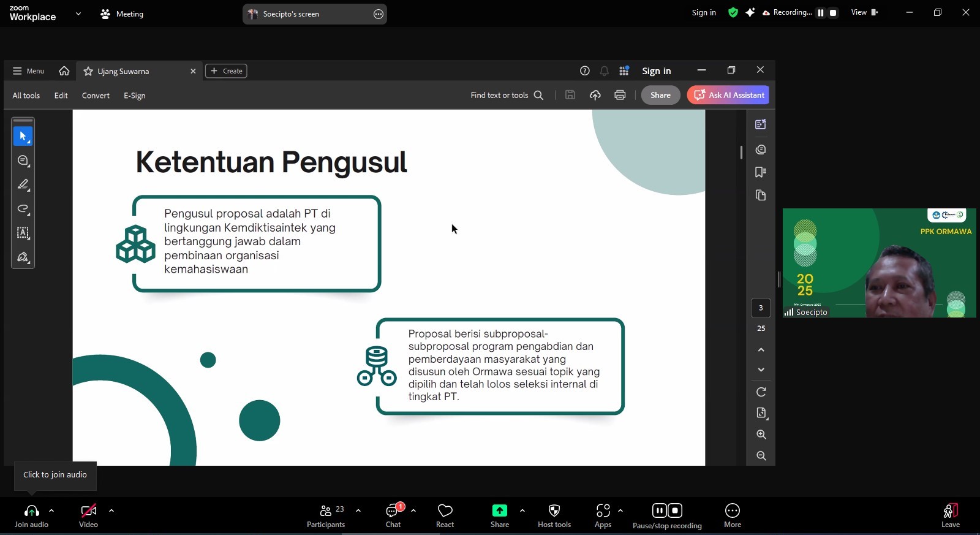The image size is (980, 535).
Task: Pick the freehand draw lasso tool
Action: 23,209
